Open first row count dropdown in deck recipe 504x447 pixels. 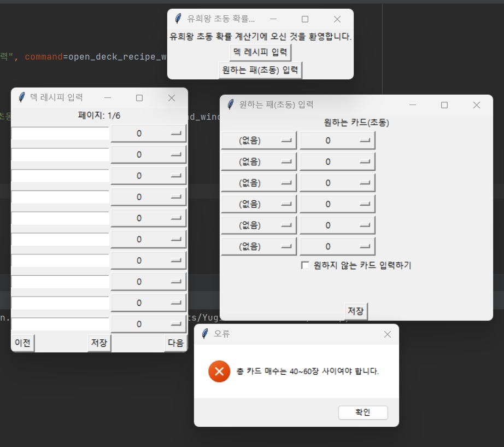tap(149, 133)
